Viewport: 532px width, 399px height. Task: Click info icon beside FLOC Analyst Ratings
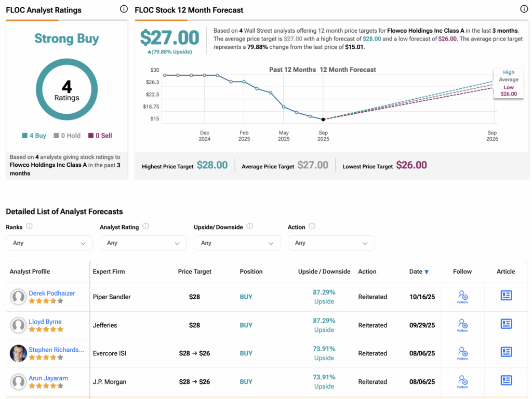124,9
